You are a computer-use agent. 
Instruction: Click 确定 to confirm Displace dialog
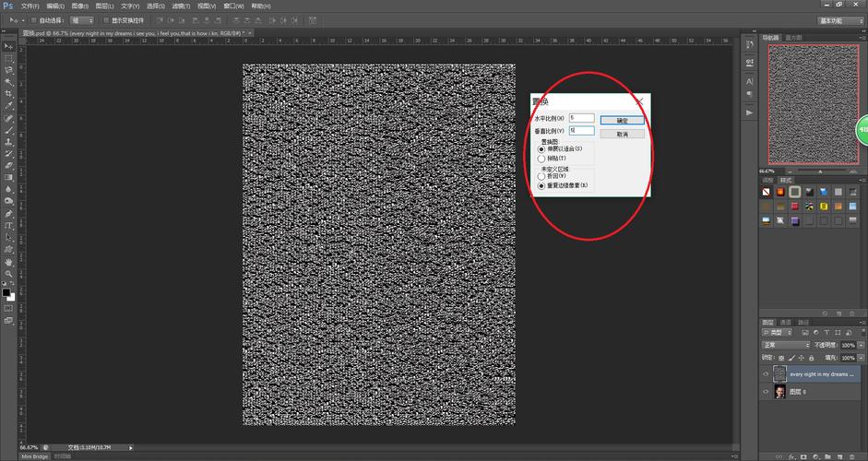pos(622,121)
